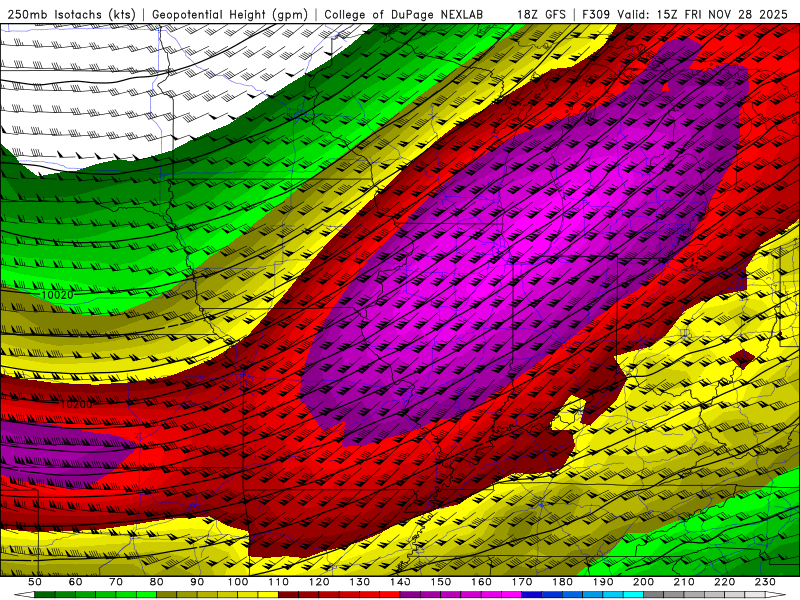
Task: Click the 'Geopotential Height (gpm)' header text
Action: pos(230,14)
